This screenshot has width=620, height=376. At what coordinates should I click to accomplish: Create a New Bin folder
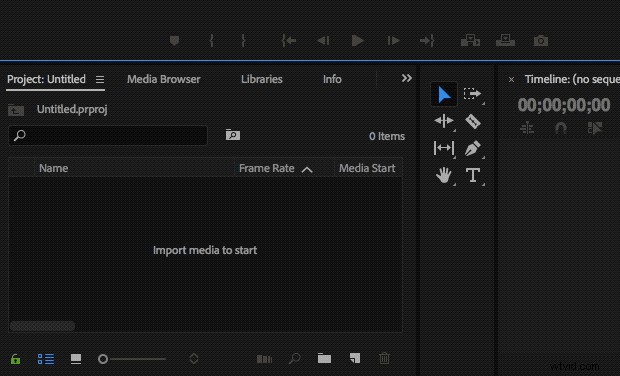(324, 358)
